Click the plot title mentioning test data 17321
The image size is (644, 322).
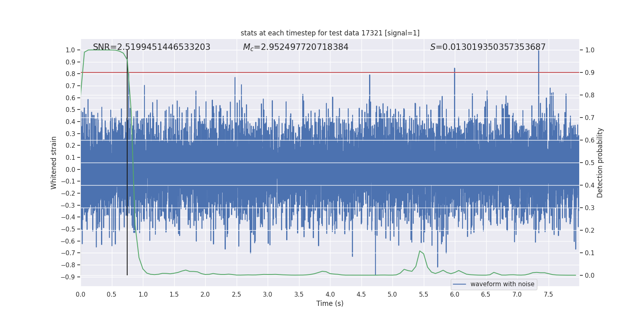point(330,33)
